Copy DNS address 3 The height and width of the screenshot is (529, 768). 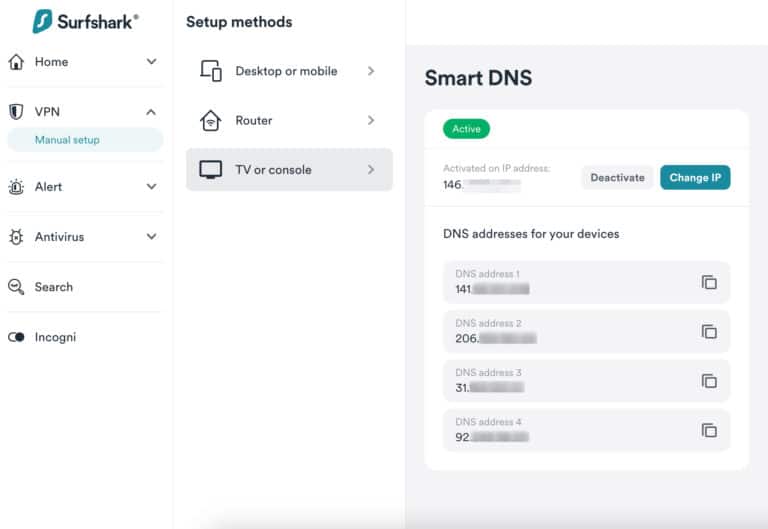(709, 381)
